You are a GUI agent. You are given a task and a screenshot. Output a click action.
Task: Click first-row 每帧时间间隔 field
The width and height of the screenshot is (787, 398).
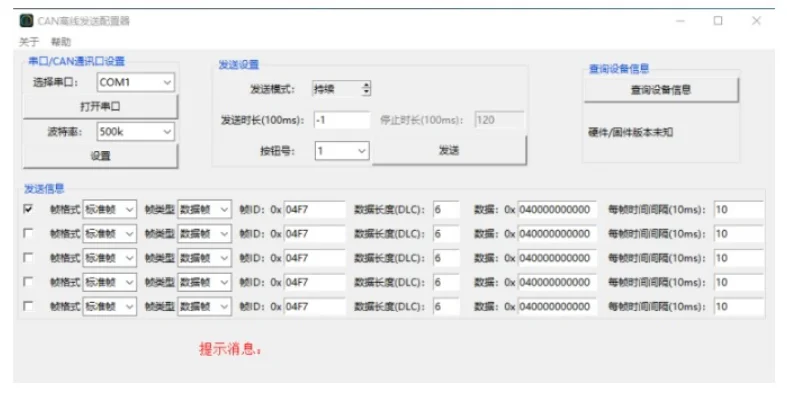(x=739, y=209)
